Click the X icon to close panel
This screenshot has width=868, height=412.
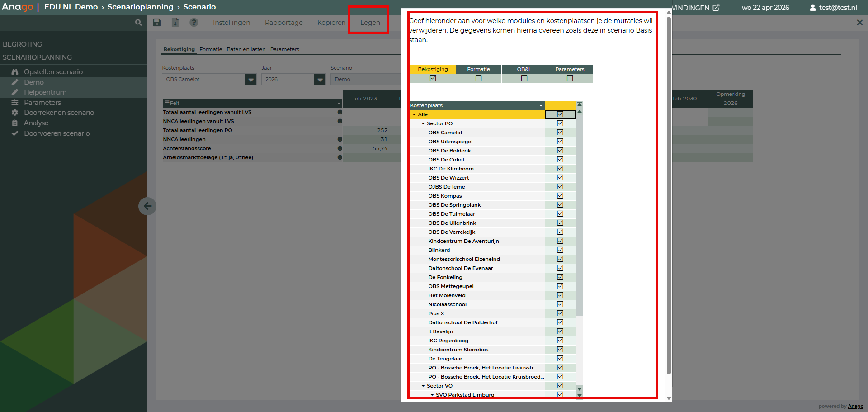coord(859,23)
